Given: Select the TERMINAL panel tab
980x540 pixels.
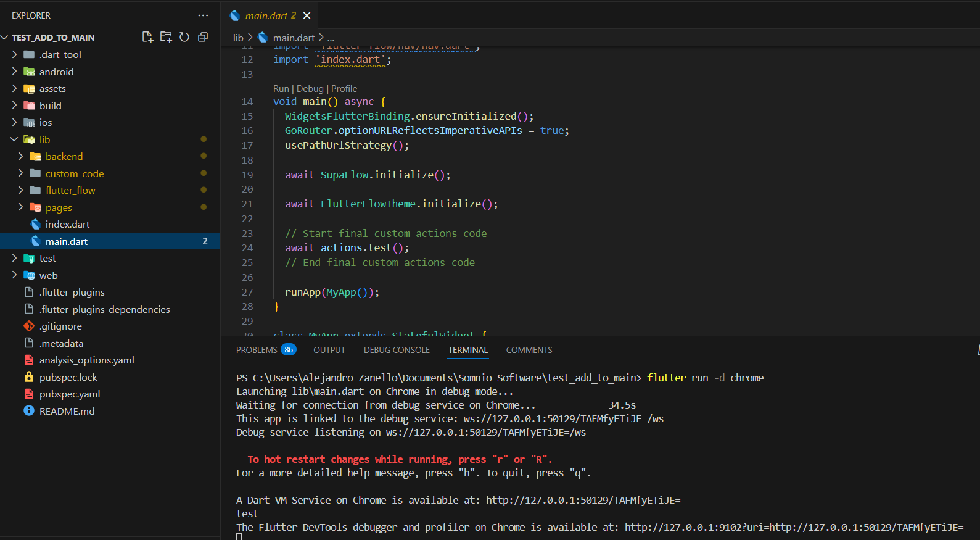Looking at the screenshot, I should [468, 350].
